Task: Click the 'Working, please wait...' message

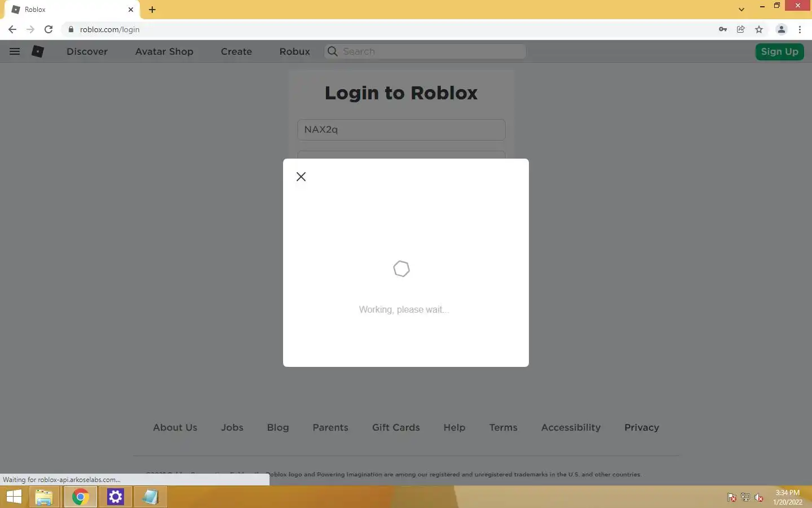Action: click(404, 309)
